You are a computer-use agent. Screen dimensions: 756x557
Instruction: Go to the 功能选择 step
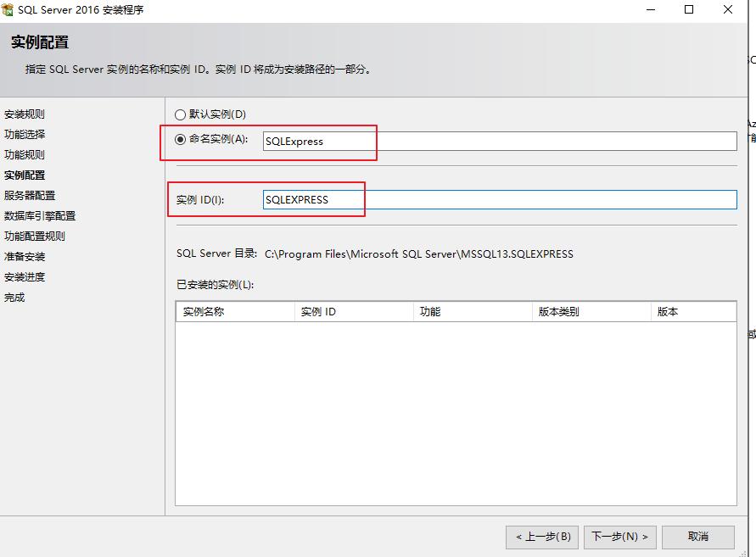pos(25,134)
